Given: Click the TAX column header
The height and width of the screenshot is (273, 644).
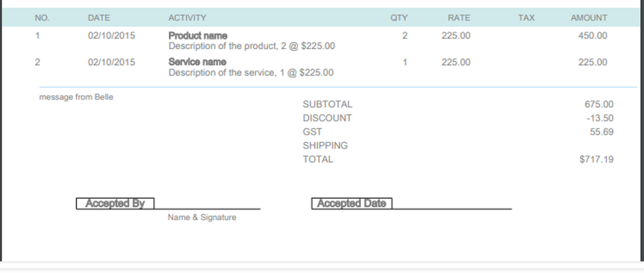Looking at the screenshot, I should point(526,18).
